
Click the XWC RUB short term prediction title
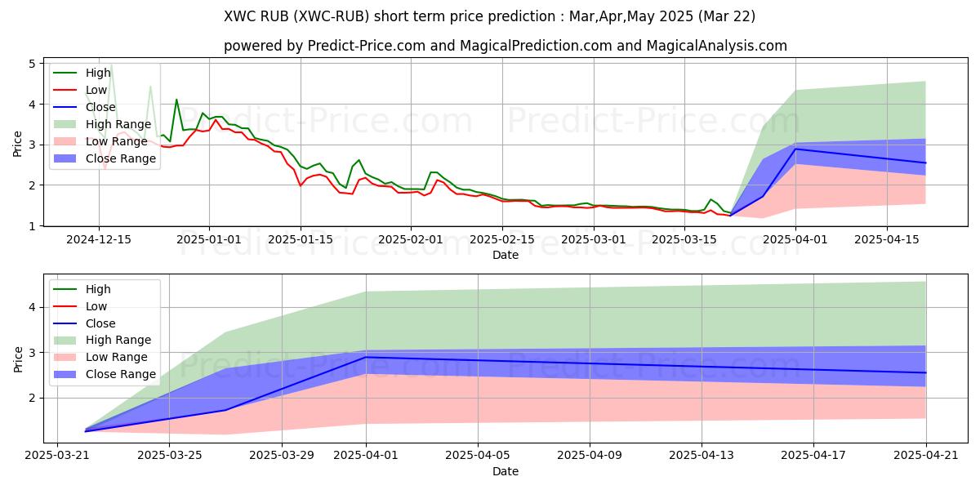tap(489, 16)
